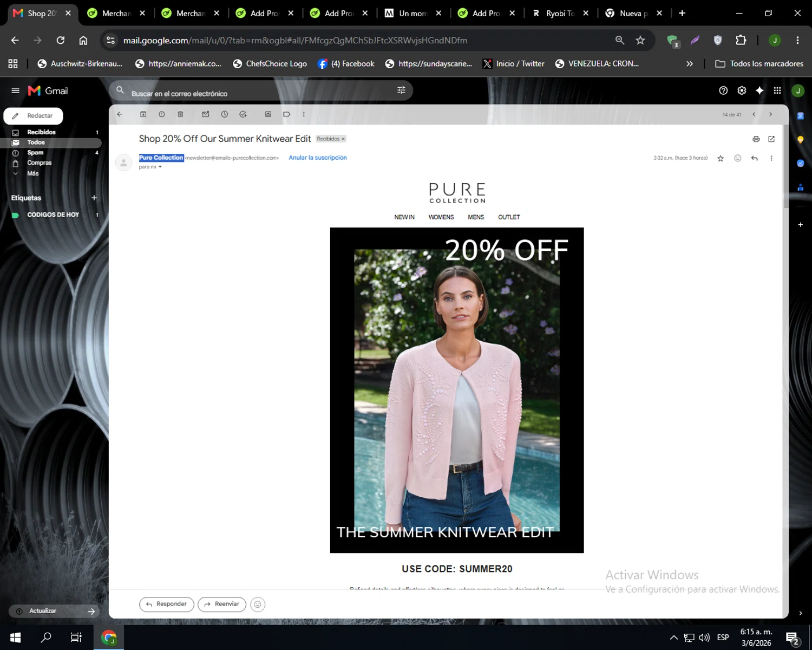Open Gemini sparkle assistant
Viewport: 812px width, 650px height.
pyautogui.click(x=759, y=90)
